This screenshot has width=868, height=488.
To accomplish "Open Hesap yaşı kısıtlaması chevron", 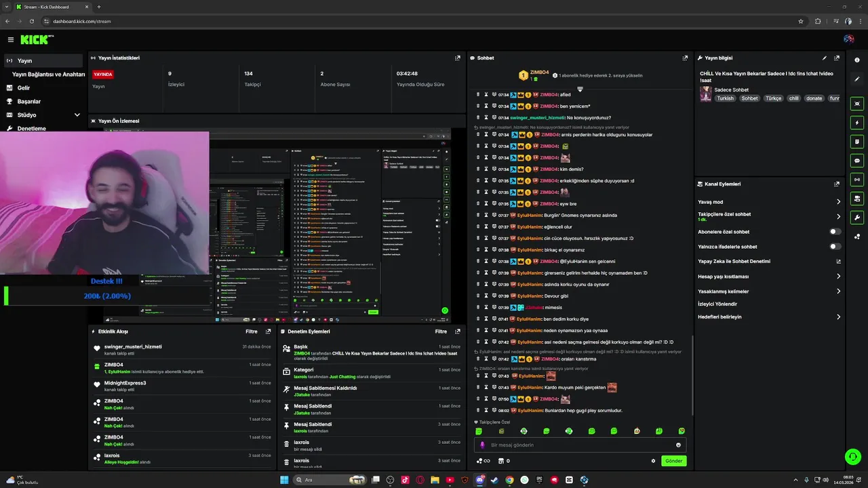I will pos(838,277).
